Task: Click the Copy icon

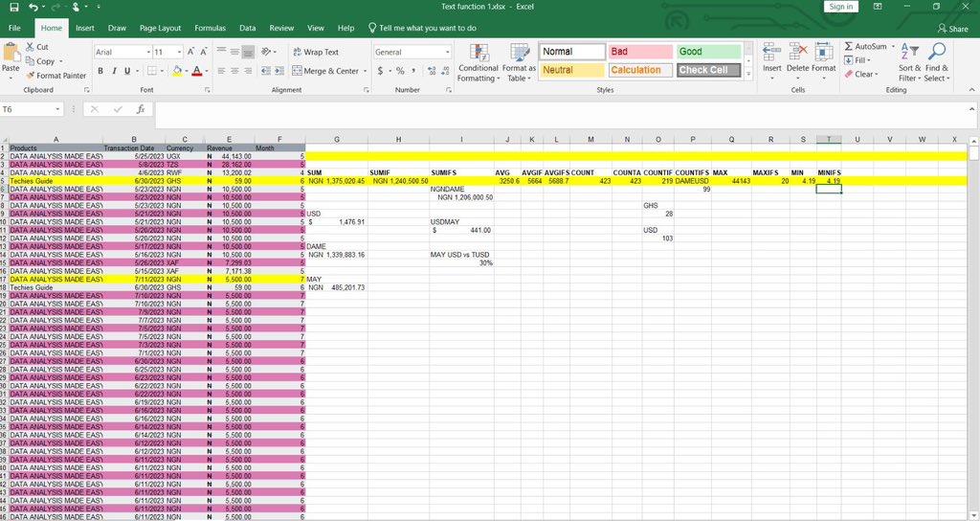Action: point(30,61)
